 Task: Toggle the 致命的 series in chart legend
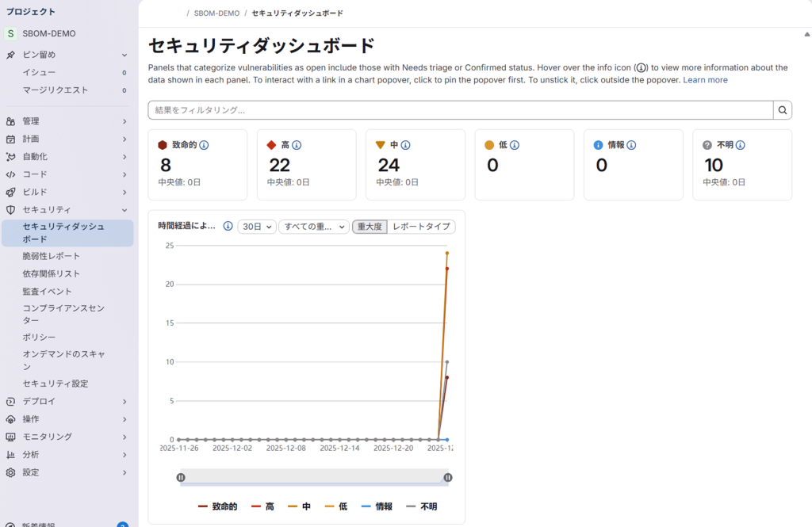[217, 506]
